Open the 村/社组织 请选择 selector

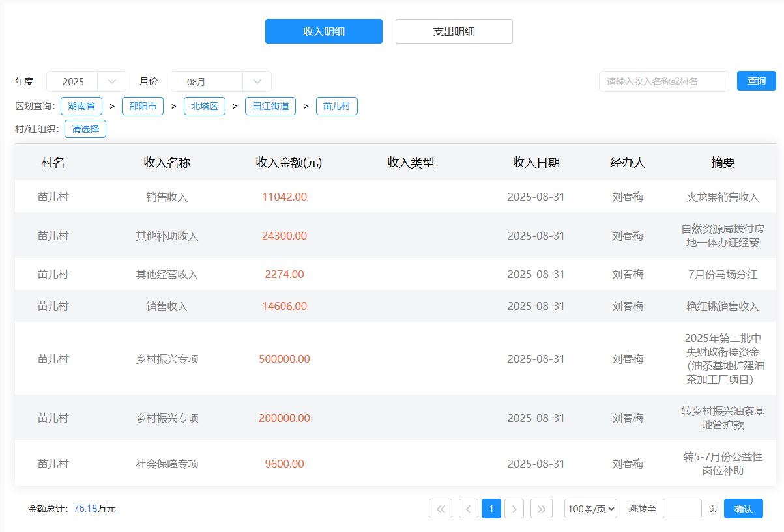click(85, 129)
